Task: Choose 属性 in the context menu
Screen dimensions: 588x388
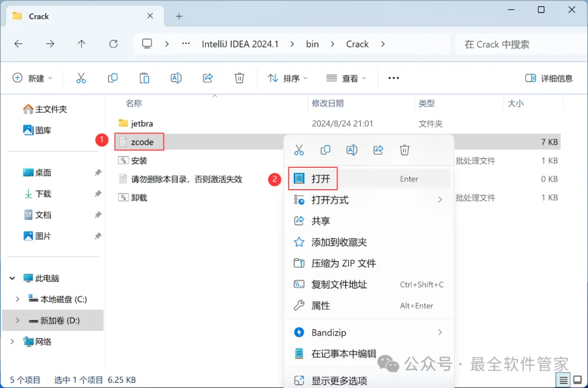Action: [x=369, y=306]
